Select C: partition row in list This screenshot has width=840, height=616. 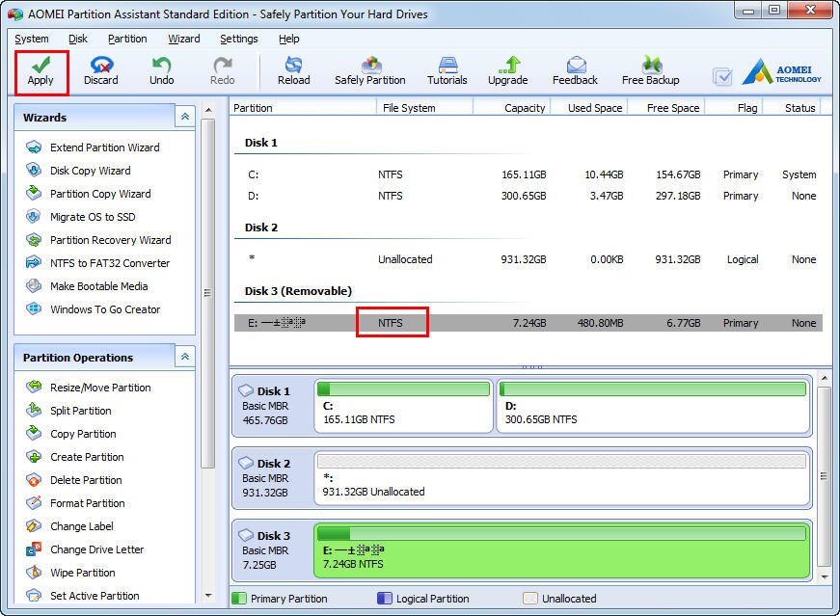pyautogui.click(x=528, y=174)
